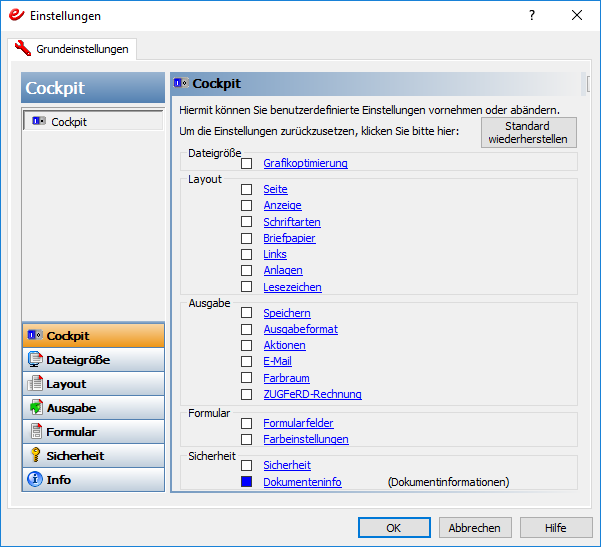Open the Layout sidebar section
Image resolution: width=601 pixels, height=547 pixels.
[94, 384]
